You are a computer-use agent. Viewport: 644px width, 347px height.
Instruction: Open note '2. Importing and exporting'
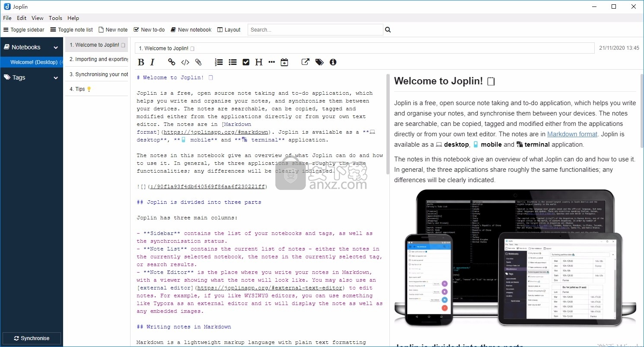(x=97, y=60)
